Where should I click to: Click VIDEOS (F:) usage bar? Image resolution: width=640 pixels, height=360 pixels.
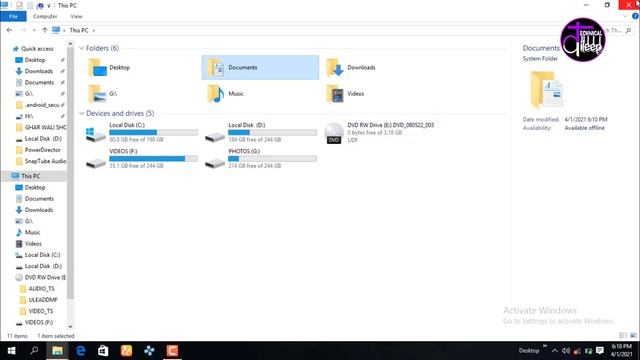[153, 158]
